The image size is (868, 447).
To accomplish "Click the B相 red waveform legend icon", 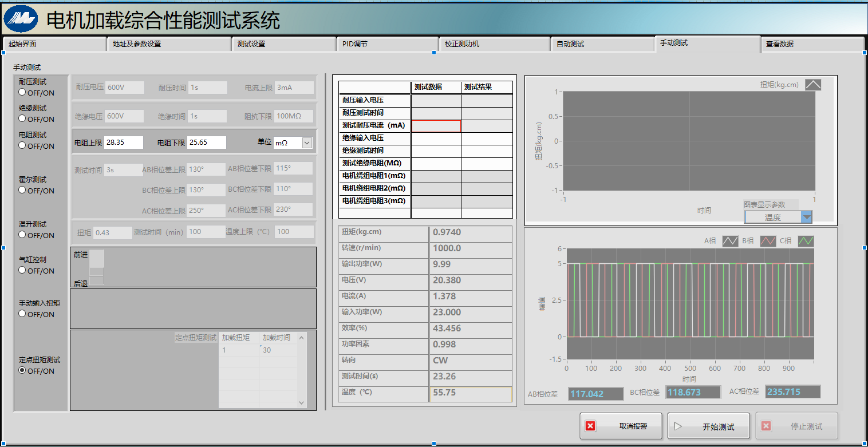I will pyautogui.click(x=768, y=242).
